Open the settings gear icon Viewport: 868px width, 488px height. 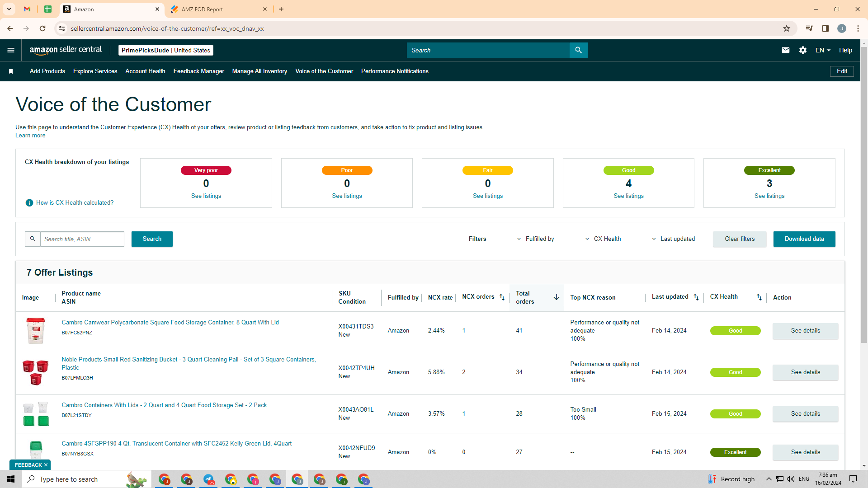[803, 50]
